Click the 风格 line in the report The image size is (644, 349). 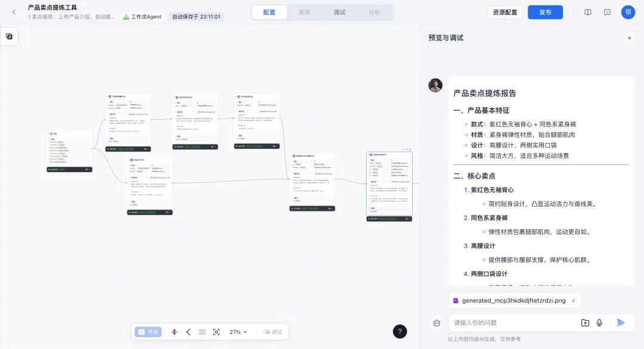[520, 156]
